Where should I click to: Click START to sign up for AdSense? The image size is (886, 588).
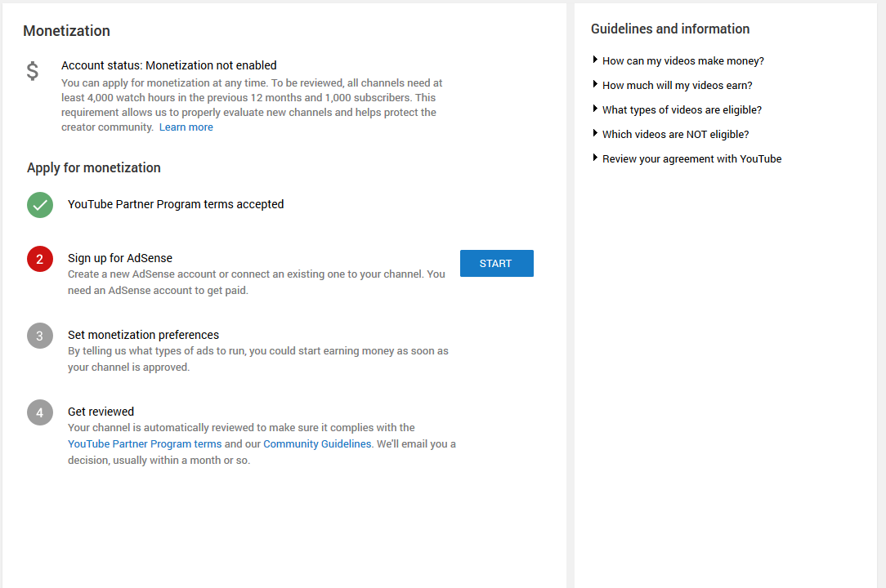point(497,263)
